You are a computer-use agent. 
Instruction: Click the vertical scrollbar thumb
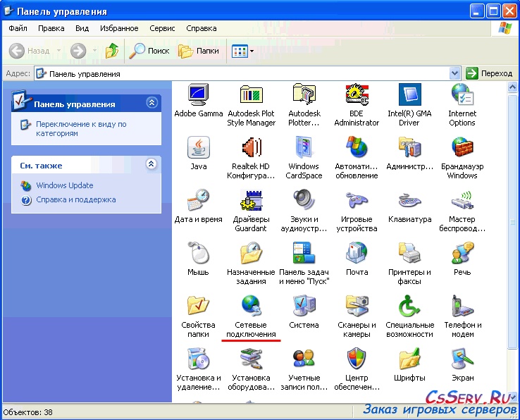[x=512, y=221]
